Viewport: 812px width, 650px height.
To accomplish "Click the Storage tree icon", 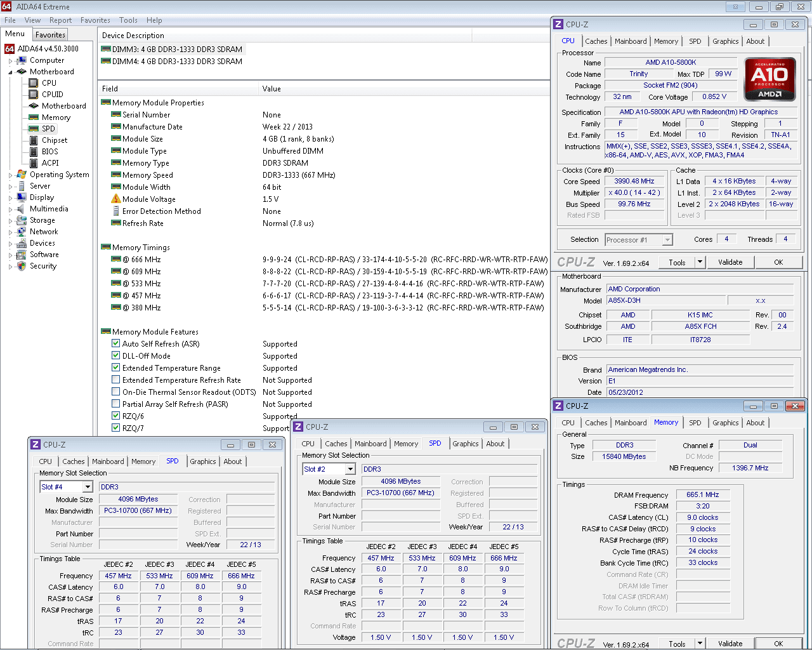I will click(22, 220).
